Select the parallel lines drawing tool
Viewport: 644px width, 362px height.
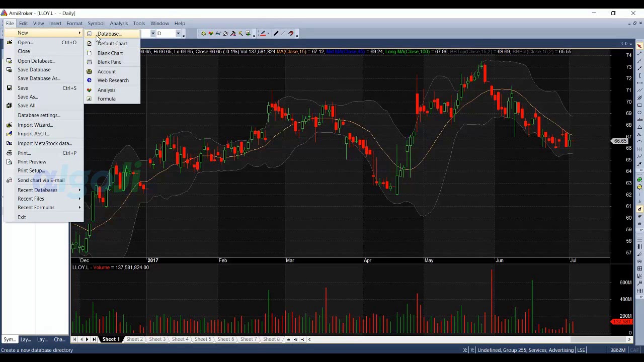click(x=639, y=90)
